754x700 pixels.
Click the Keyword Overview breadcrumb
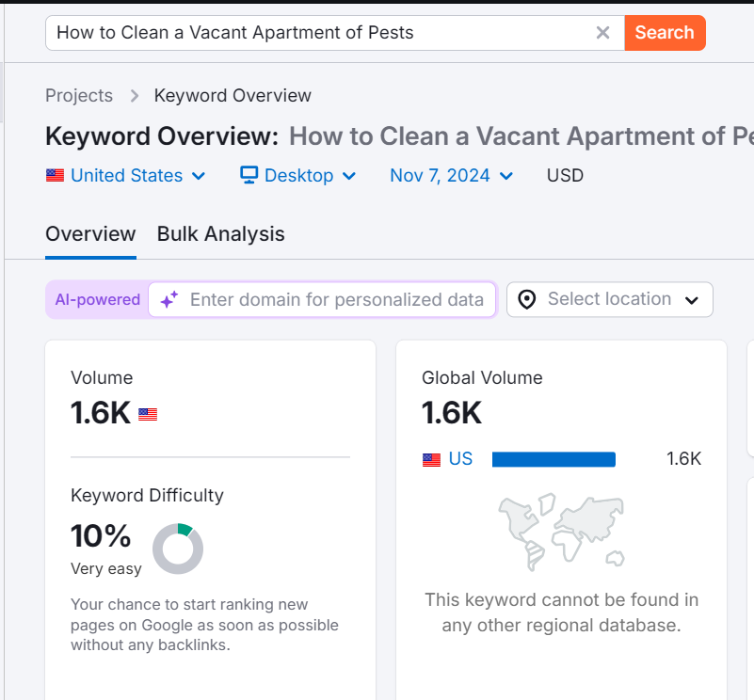(233, 96)
